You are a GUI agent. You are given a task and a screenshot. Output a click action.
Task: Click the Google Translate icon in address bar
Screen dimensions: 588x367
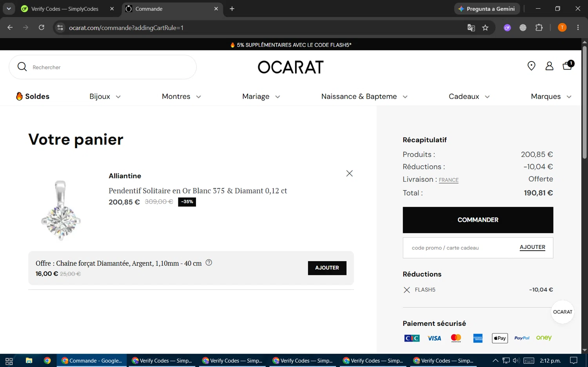[471, 27]
